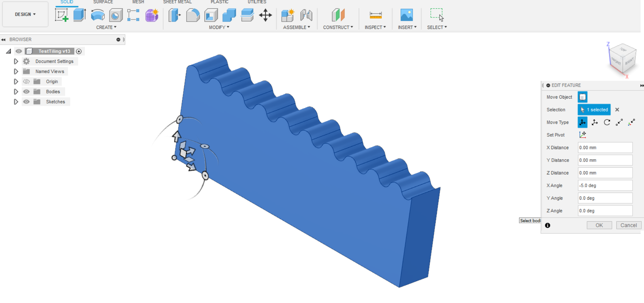This screenshot has height=303, width=644.
Task: Click the Rotate move type icon
Action: 607,122
